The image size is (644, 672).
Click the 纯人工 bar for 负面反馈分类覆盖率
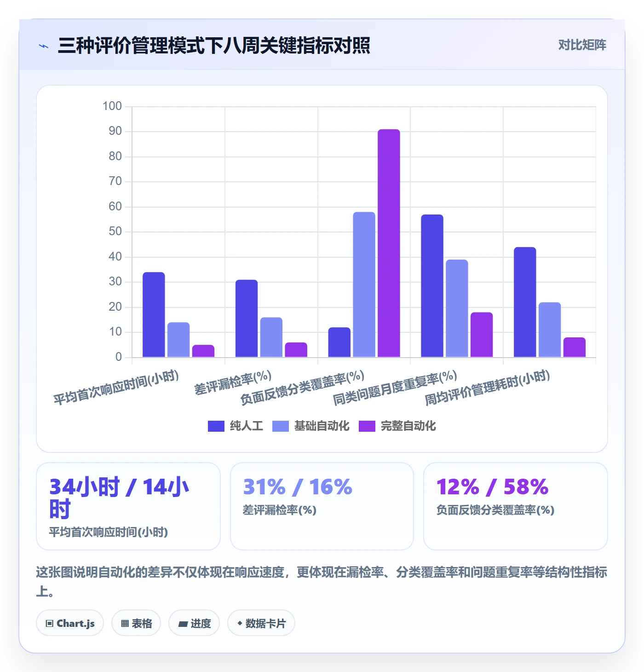(339, 342)
